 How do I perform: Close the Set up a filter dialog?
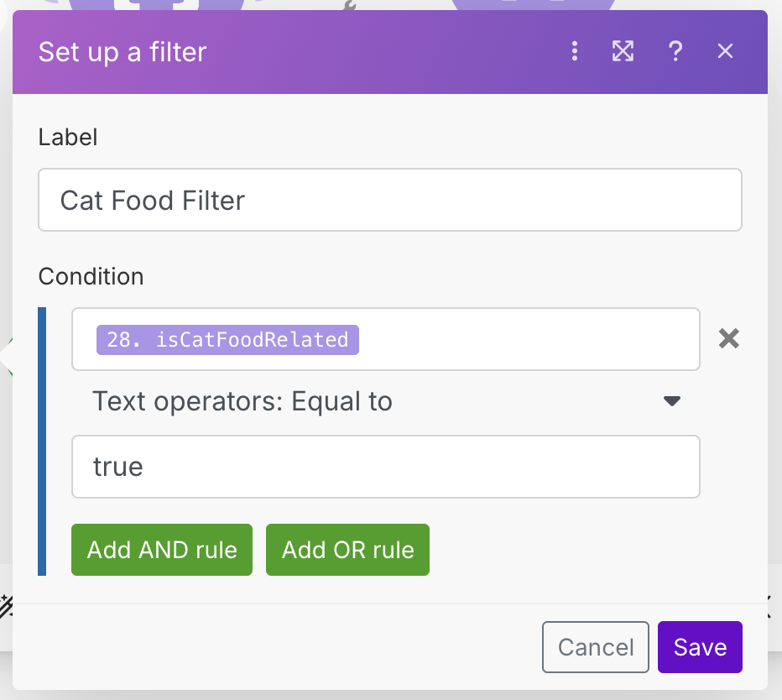[724, 51]
